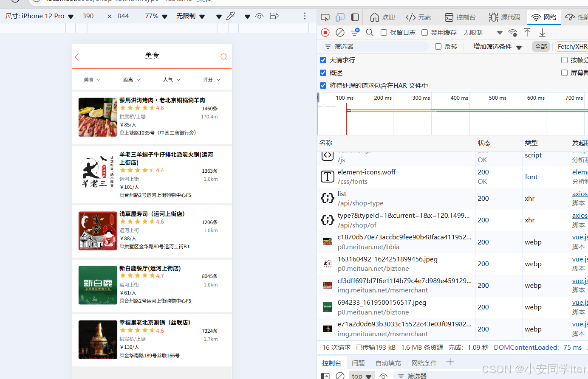Switch to 源代码 DevTools tab
Viewport: 588px width, 379px height.
(505, 17)
